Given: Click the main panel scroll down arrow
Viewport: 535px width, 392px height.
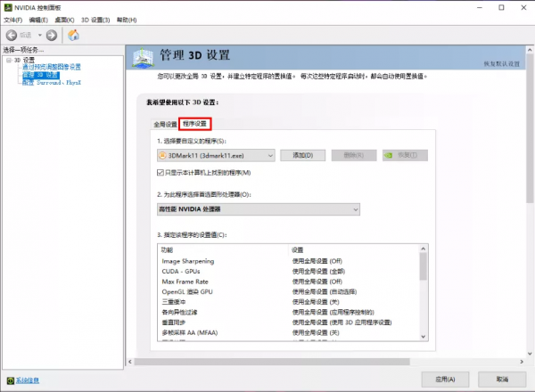Looking at the screenshot, I should coord(530,354).
